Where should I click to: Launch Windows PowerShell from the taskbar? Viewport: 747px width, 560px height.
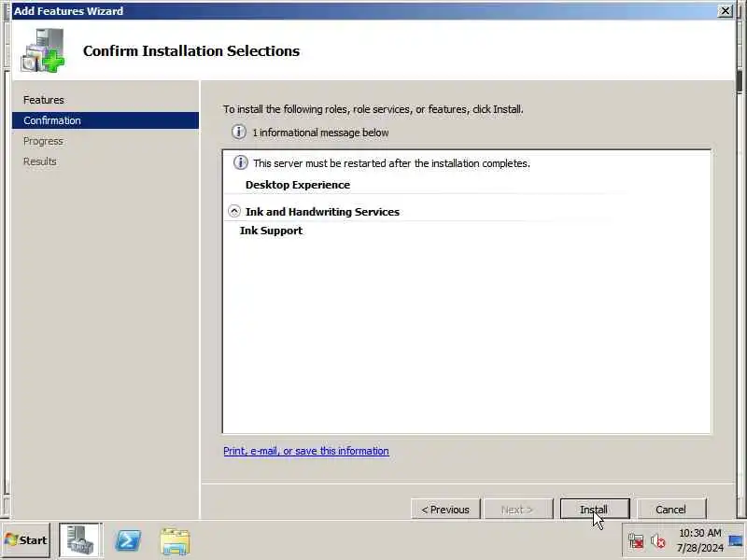point(128,540)
